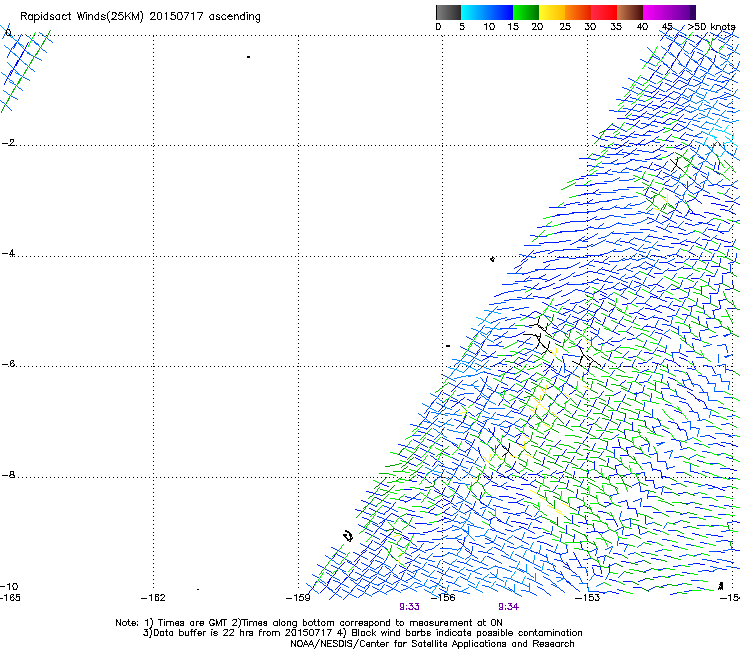
Task: Click the '-162' longitude axis label
Action: [153, 598]
